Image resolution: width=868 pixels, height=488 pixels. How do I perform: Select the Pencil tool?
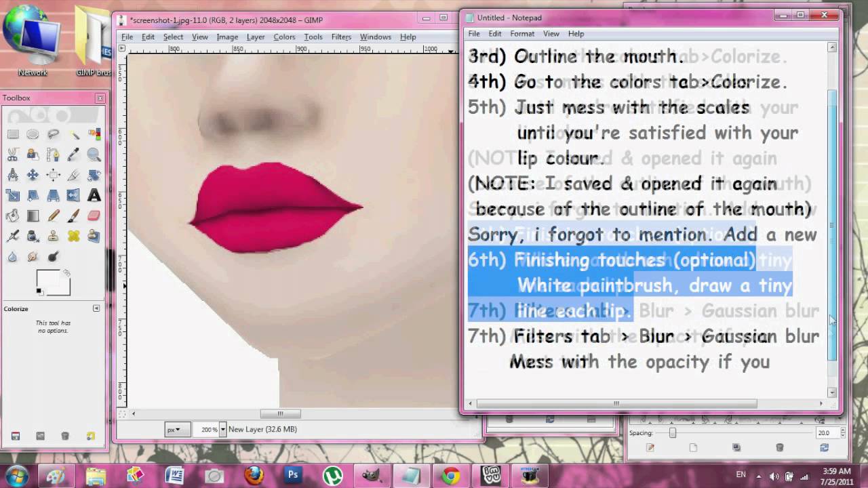[x=54, y=216]
